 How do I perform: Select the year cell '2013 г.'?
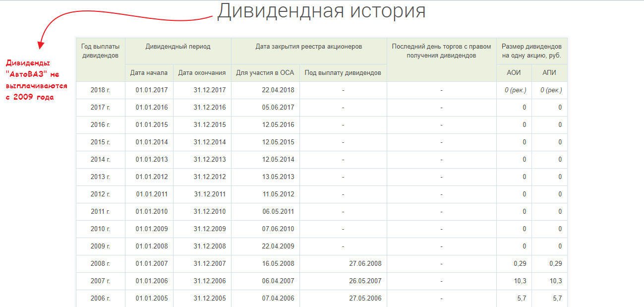pos(101,177)
